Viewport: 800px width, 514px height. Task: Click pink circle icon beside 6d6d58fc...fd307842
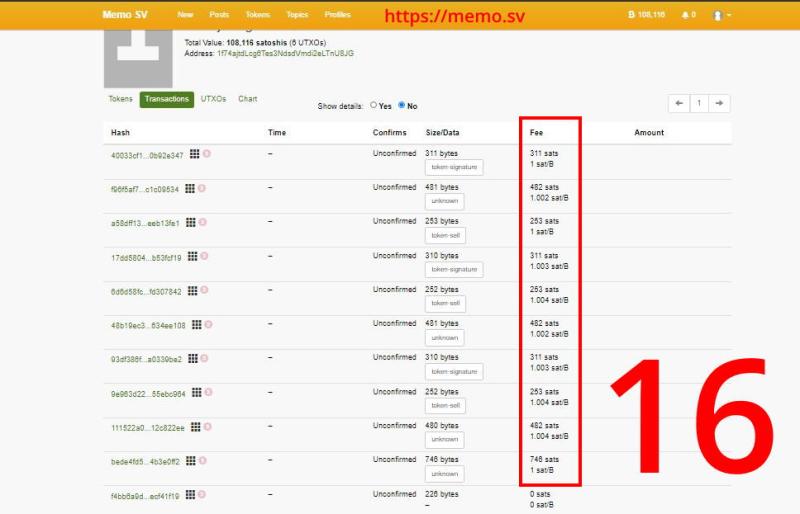click(205, 290)
